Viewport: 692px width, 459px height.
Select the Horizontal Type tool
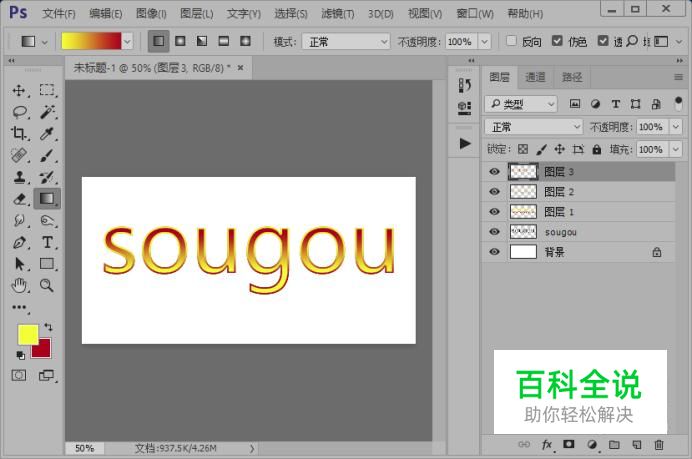tap(47, 242)
